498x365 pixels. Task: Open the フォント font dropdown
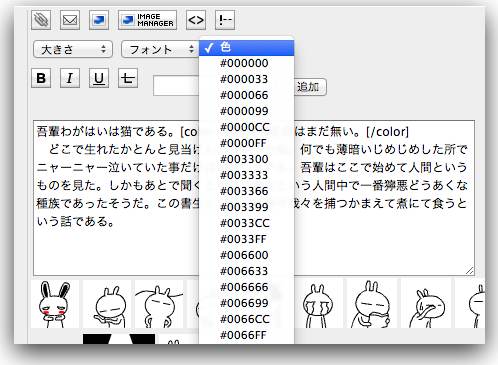160,49
